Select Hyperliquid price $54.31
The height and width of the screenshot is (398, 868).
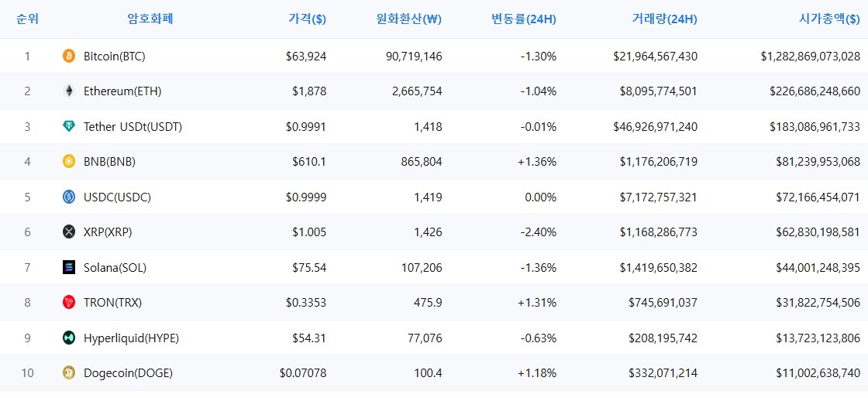[309, 338]
